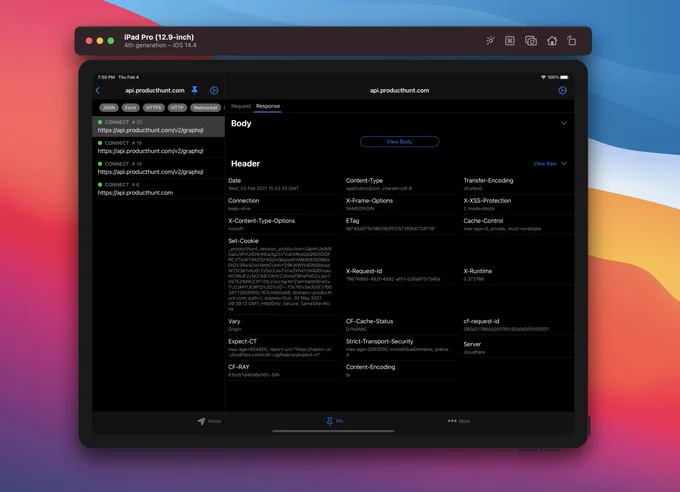This screenshot has width=680, height=492.
Task: Click the Vary header field
Action: (x=283, y=325)
